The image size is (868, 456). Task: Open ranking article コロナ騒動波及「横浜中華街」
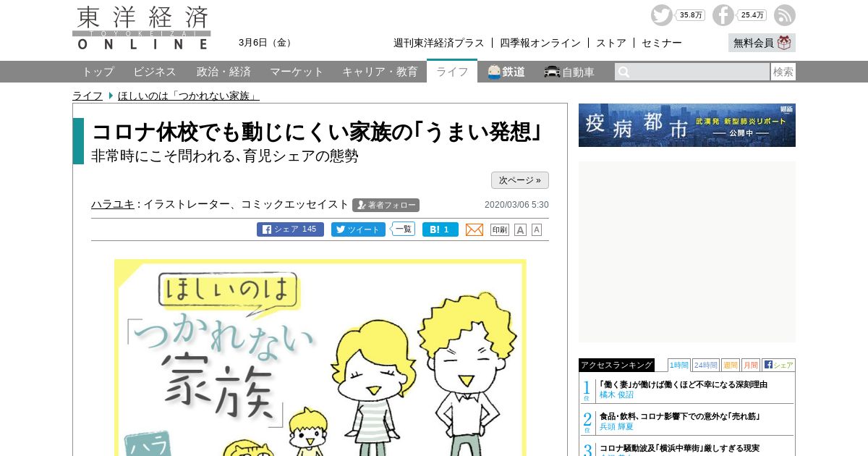tap(679, 448)
